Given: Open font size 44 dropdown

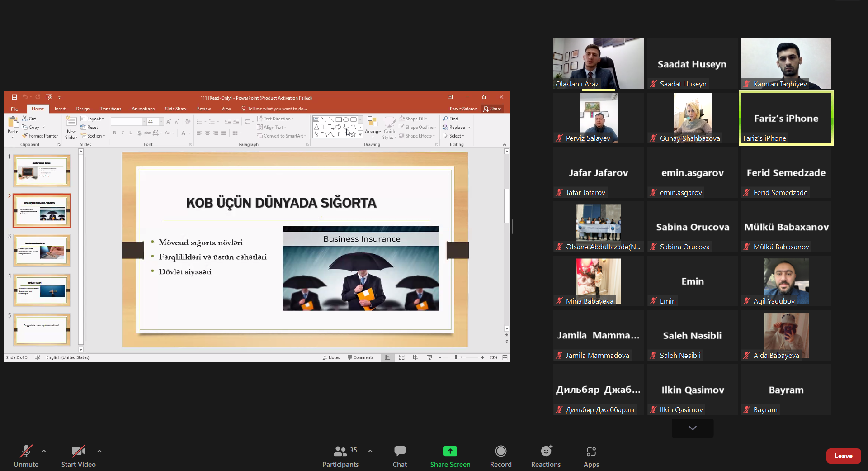Looking at the screenshot, I should [161, 122].
